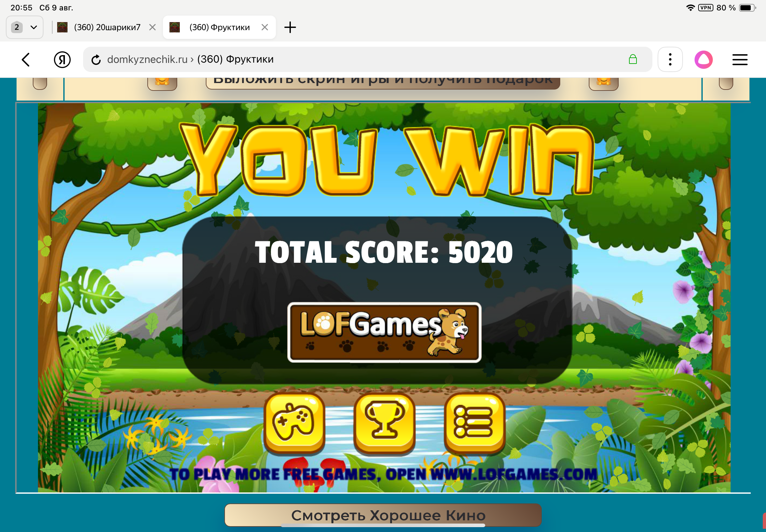The height and width of the screenshot is (532, 766).
Task: Open the Yandex home icon
Action: click(x=62, y=60)
